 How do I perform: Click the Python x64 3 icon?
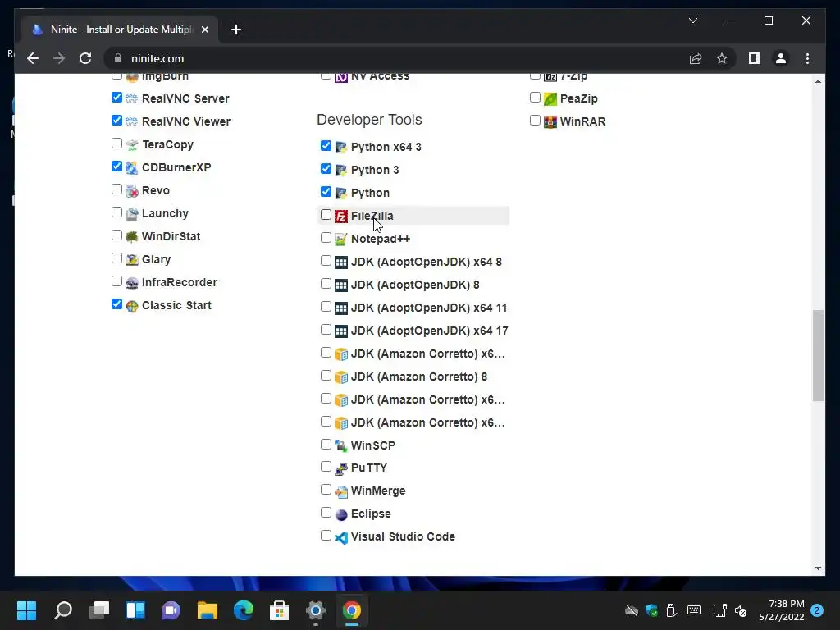[340, 147]
